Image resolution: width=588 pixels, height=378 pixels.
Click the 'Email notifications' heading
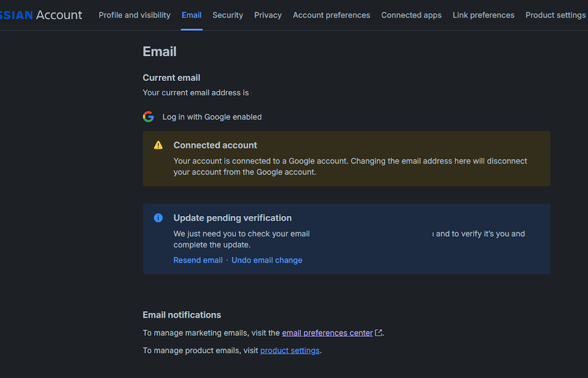182,314
